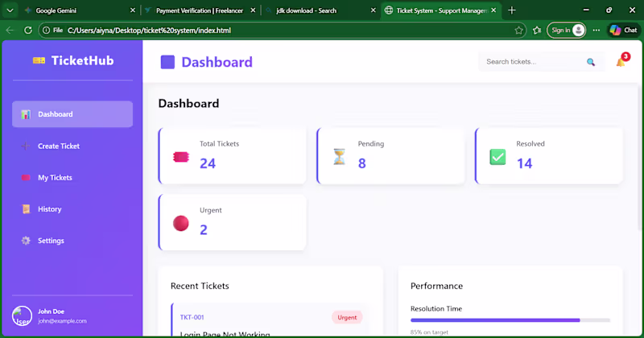The height and width of the screenshot is (338, 644).
Task: Click the Performance heading
Action: click(436, 286)
